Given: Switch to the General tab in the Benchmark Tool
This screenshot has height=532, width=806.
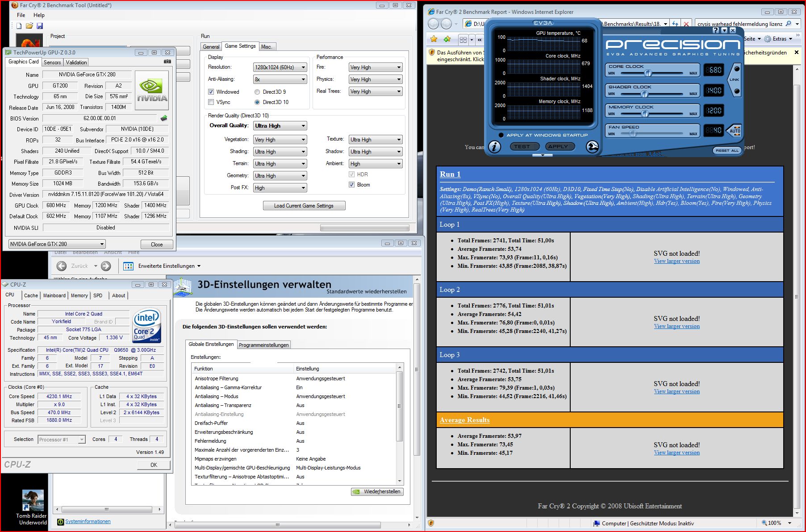Looking at the screenshot, I should (211, 46).
